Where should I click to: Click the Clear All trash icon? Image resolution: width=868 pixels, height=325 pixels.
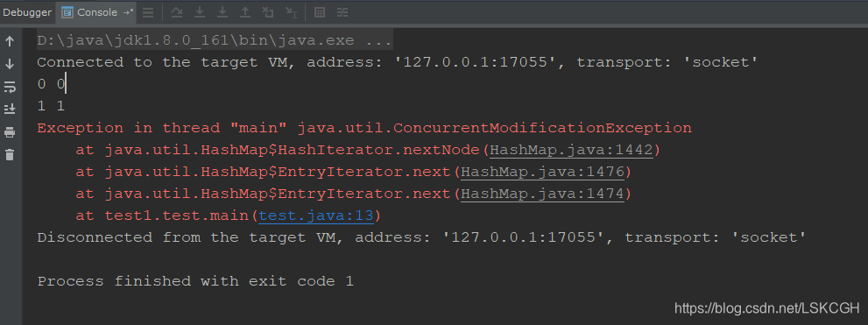click(10, 154)
